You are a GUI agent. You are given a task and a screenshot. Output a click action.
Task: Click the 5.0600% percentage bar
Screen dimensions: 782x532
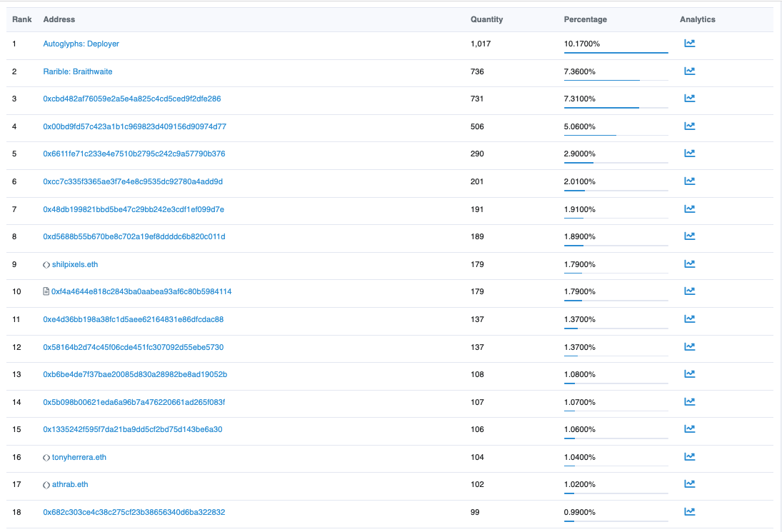click(616, 135)
